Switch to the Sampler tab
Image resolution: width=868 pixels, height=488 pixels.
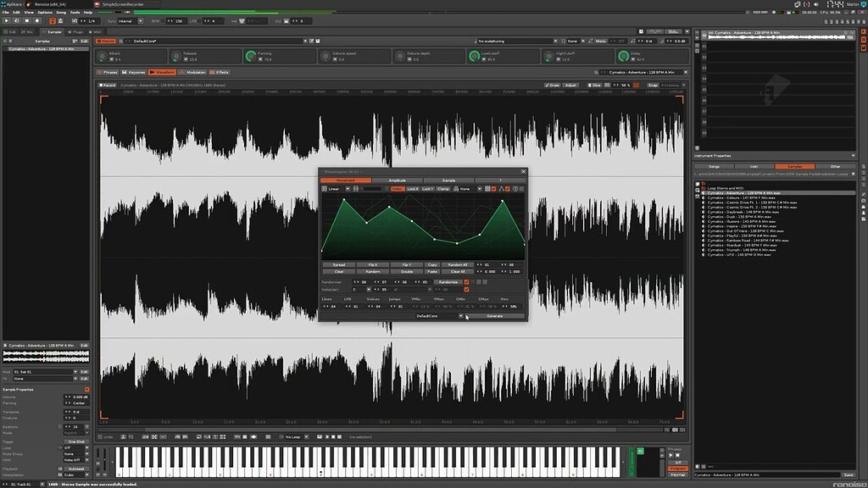52,32
